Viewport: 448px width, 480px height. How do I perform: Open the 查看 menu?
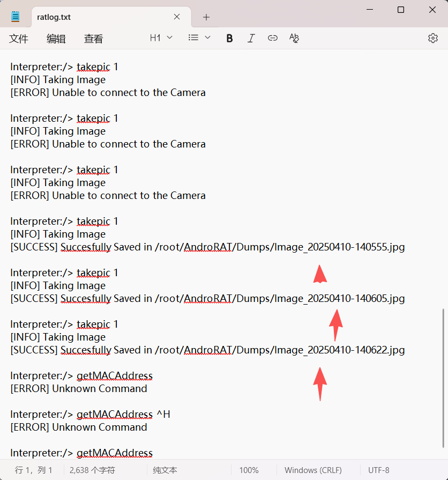point(93,39)
